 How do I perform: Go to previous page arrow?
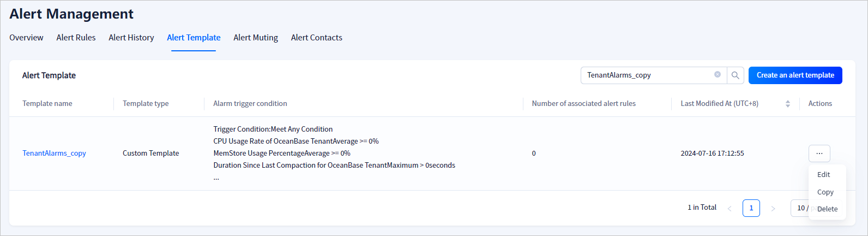pyautogui.click(x=730, y=208)
